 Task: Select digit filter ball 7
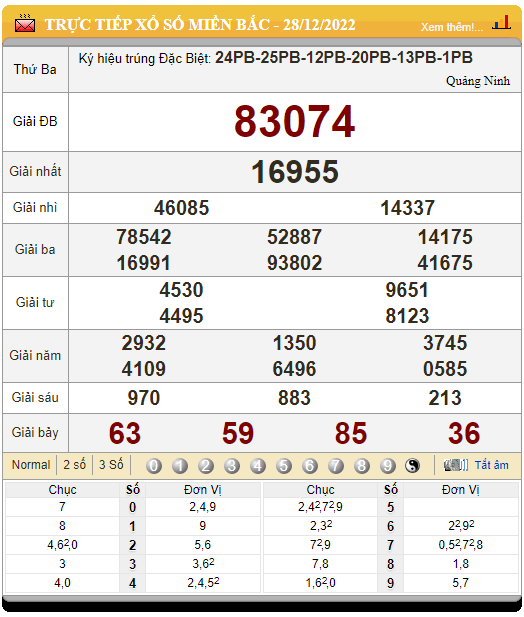coord(336,466)
